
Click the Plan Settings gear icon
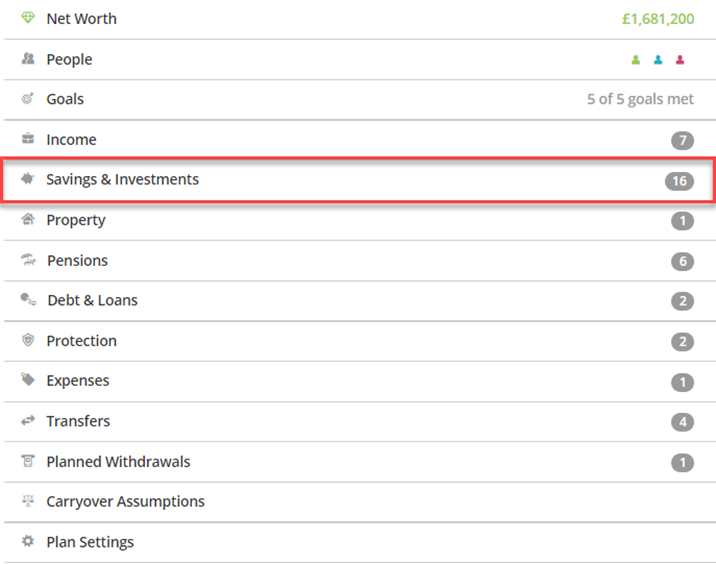[28, 541]
